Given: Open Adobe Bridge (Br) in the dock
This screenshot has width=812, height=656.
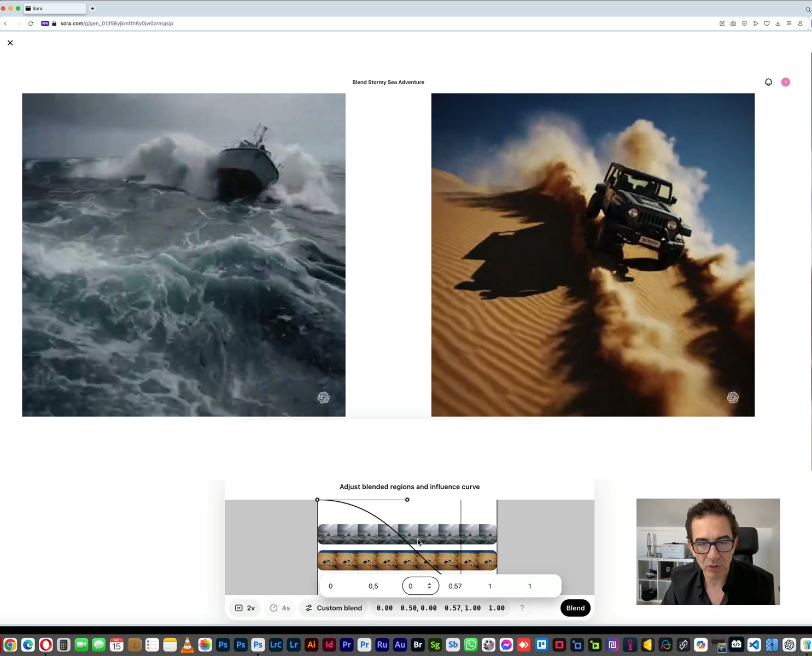Looking at the screenshot, I should (418, 645).
